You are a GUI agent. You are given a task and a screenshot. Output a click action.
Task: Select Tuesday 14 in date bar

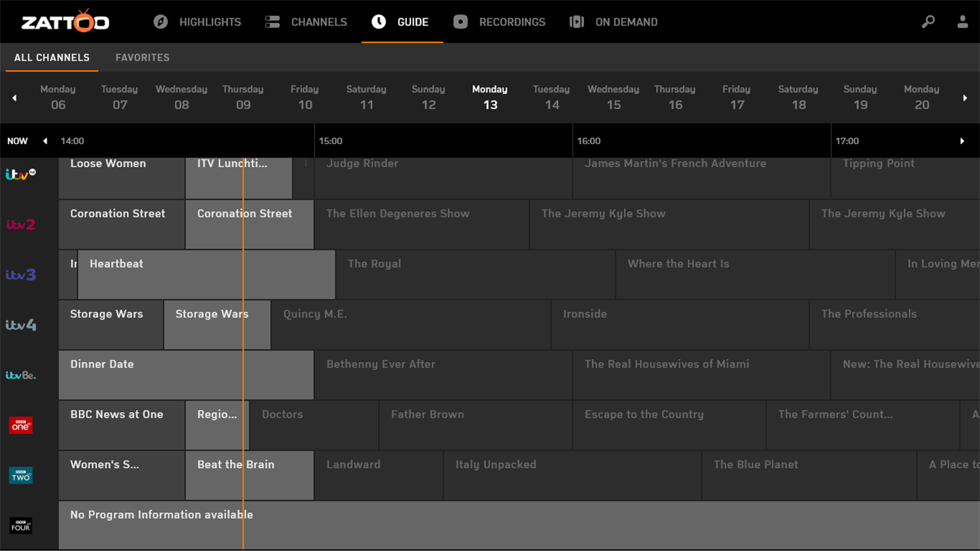(x=551, y=98)
